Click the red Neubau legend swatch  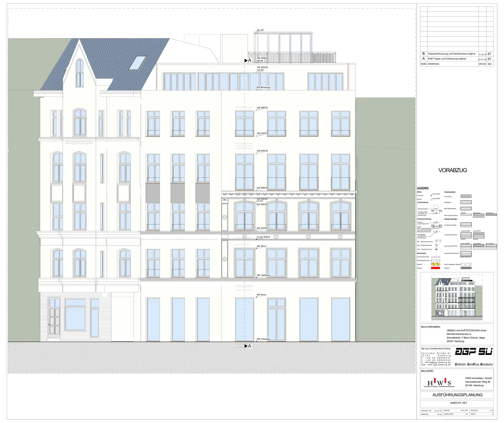pyautogui.click(x=435, y=268)
